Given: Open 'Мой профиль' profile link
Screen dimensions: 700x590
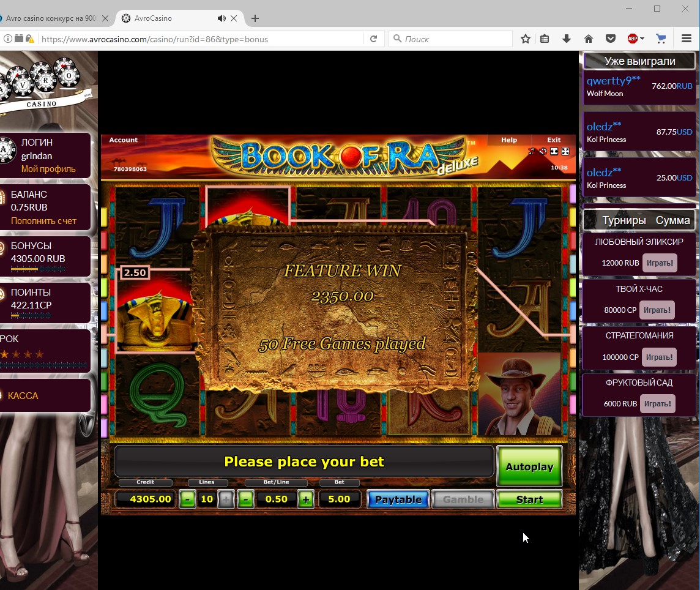Looking at the screenshot, I should tap(48, 169).
